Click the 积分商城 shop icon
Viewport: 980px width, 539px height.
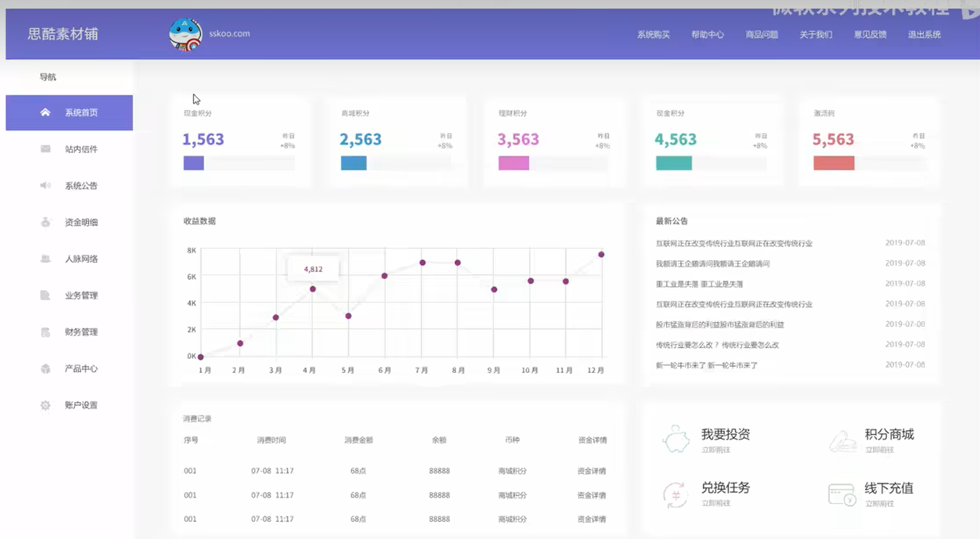843,441
